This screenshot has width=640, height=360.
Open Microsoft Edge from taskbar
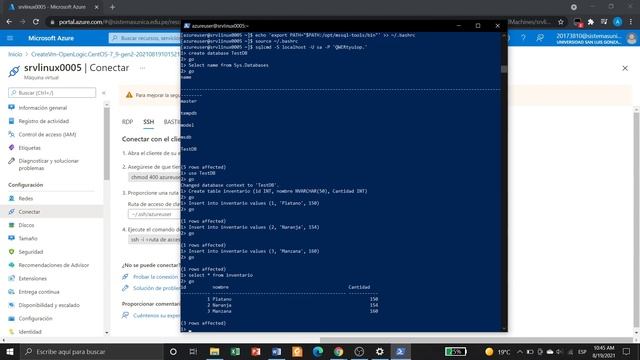click(318, 351)
